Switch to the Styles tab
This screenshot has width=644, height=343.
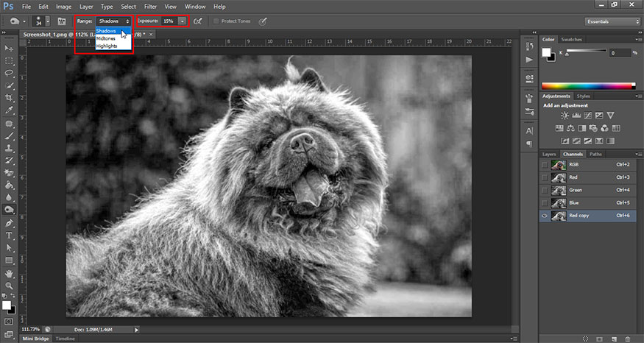click(x=583, y=96)
